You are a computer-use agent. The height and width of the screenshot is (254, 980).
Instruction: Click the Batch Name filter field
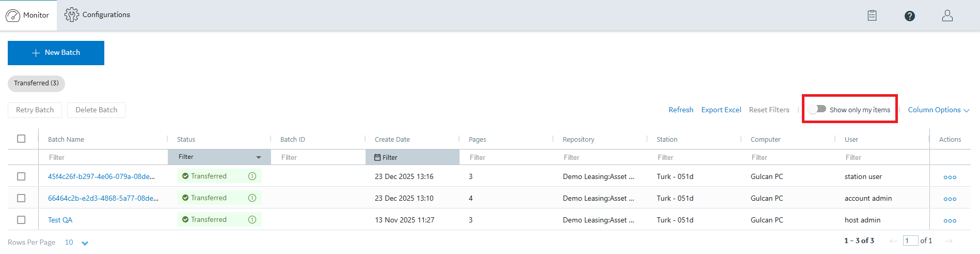point(103,157)
